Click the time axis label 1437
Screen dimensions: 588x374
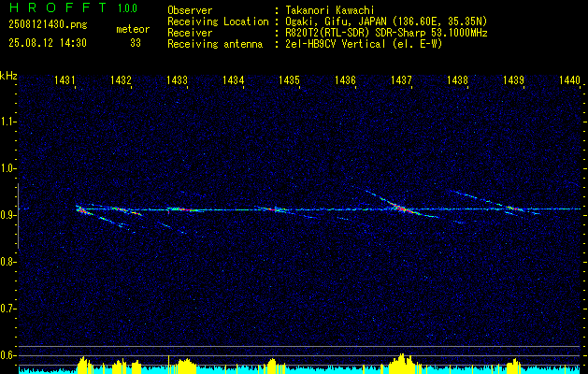coord(401,79)
